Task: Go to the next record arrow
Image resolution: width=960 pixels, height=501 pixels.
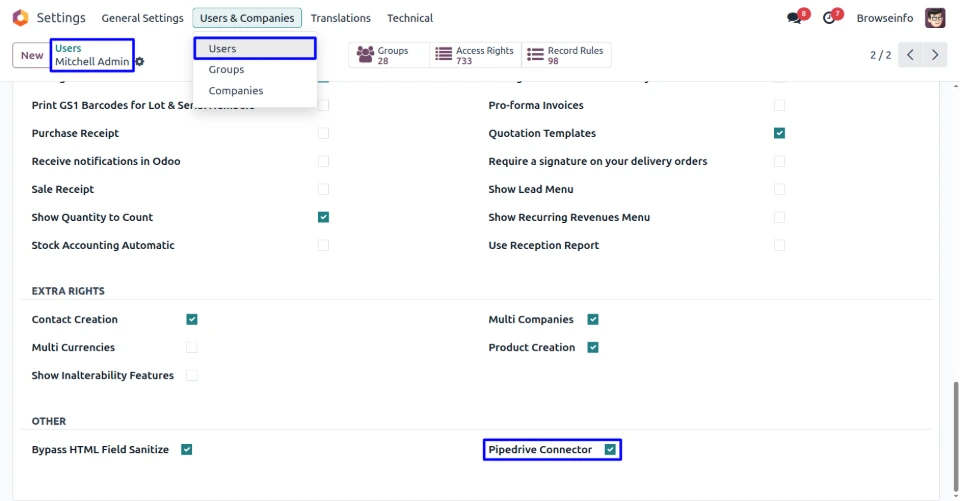Action: (x=935, y=55)
